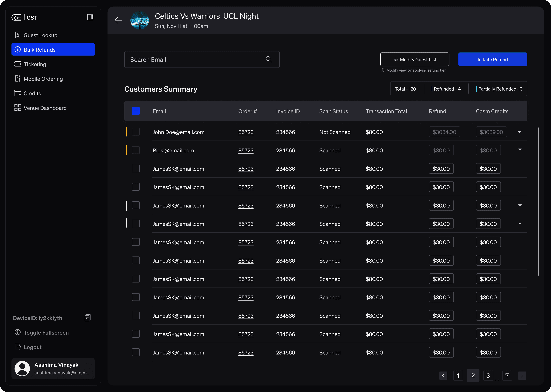Click the Logout door icon
551x392 pixels.
point(18,347)
